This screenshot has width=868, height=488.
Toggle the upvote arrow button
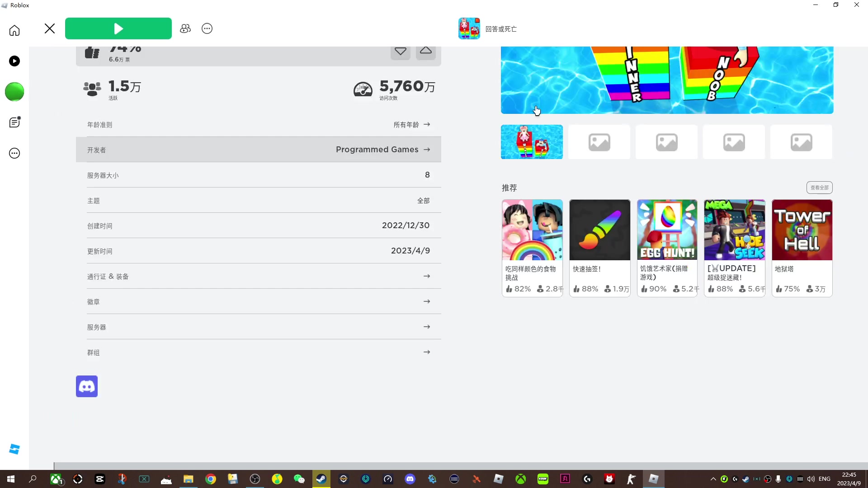pyautogui.click(x=426, y=51)
